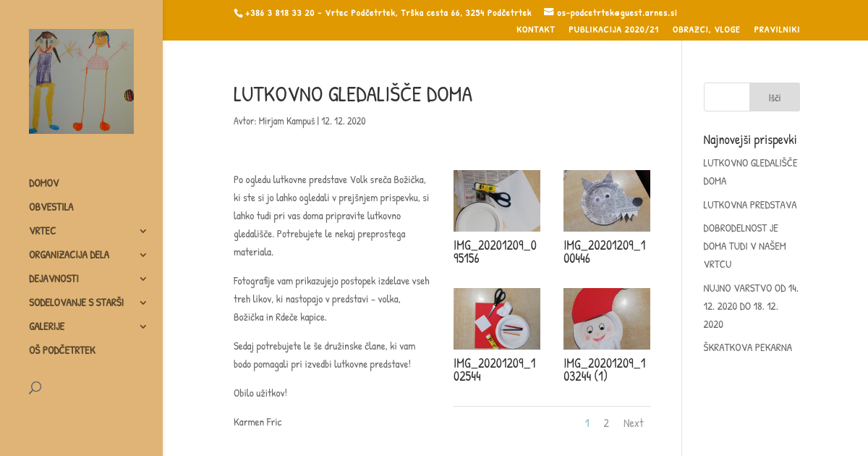Open the wolf mask thumbnail IMG_20201209_100446

[607, 200]
